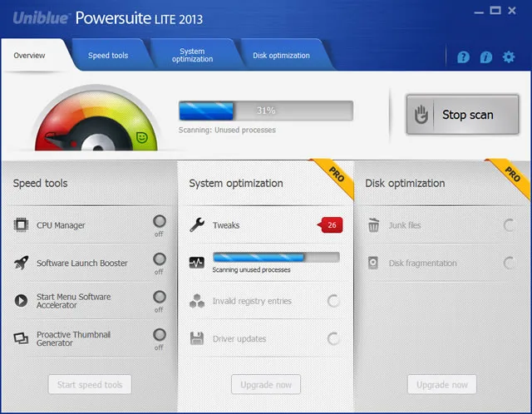Image resolution: width=532 pixels, height=414 pixels.
Task: Click the red 26 Tweaks badge
Action: coord(330,224)
